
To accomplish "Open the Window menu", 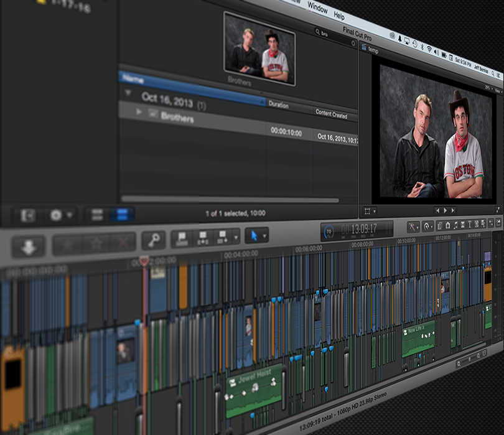I will pos(317,9).
